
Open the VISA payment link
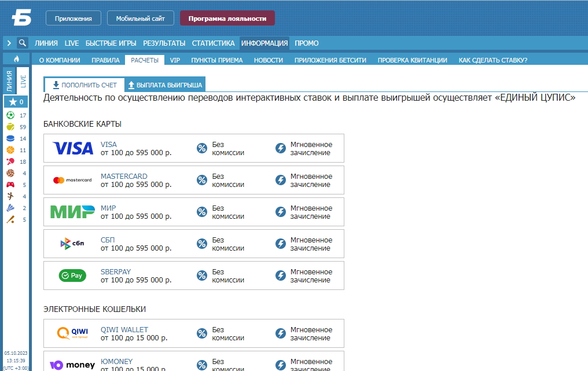coord(108,145)
